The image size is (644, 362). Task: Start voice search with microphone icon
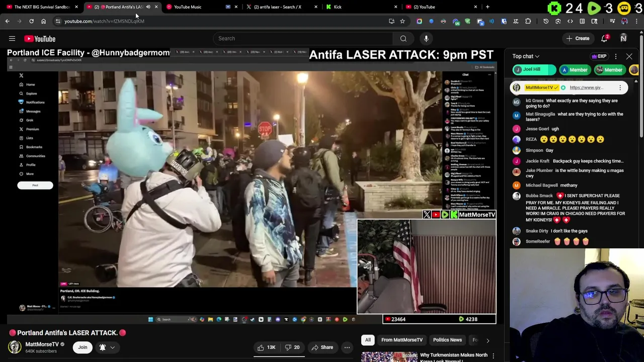click(426, 38)
